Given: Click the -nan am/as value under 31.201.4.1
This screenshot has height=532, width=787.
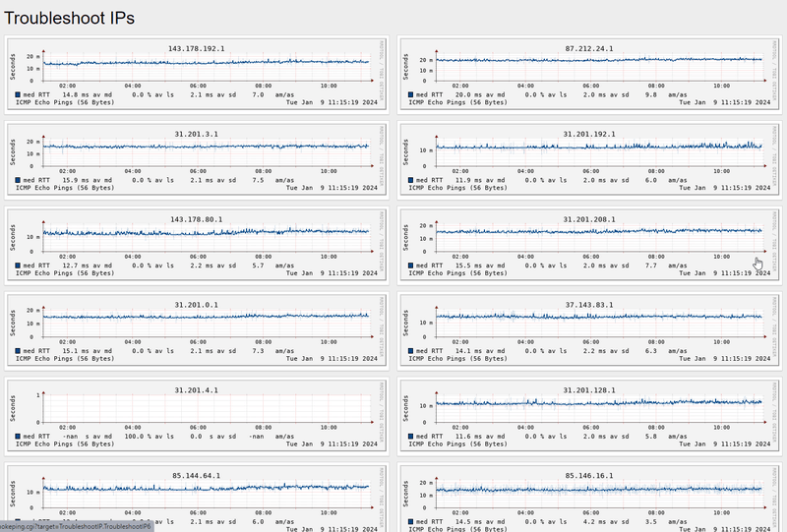Looking at the screenshot, I should 272,437.
